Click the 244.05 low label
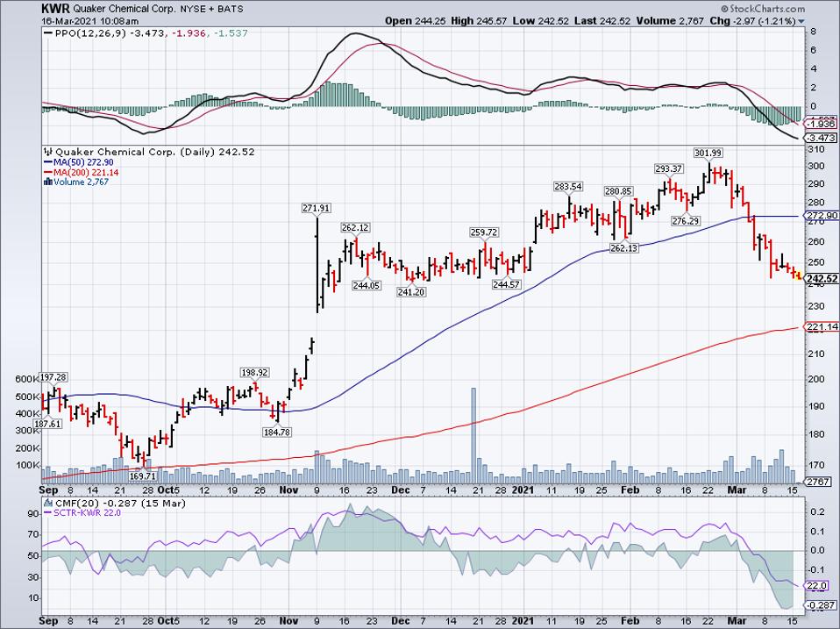The height and width of the screenshot is (629, 840). pos(367,286)
